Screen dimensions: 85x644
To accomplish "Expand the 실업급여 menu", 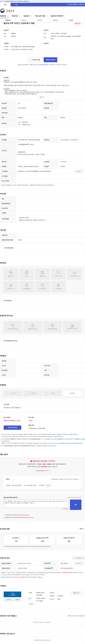I will click(27, 16).
